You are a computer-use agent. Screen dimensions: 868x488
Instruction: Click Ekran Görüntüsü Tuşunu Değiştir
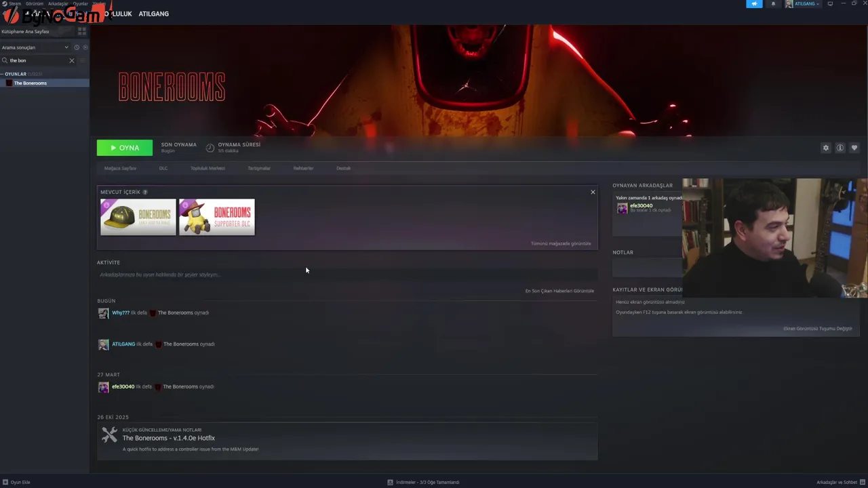click(817, 329)
